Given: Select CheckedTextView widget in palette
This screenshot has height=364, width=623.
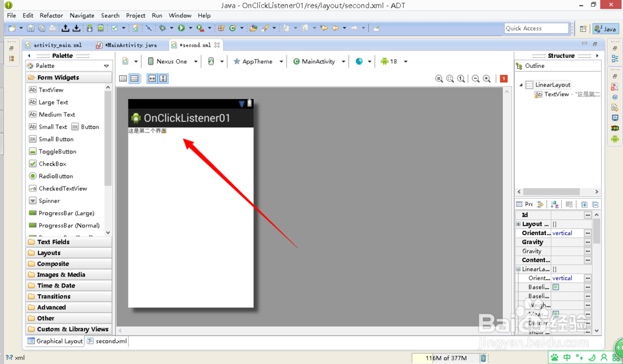Looking at the screenshot, I should (58, 188).
